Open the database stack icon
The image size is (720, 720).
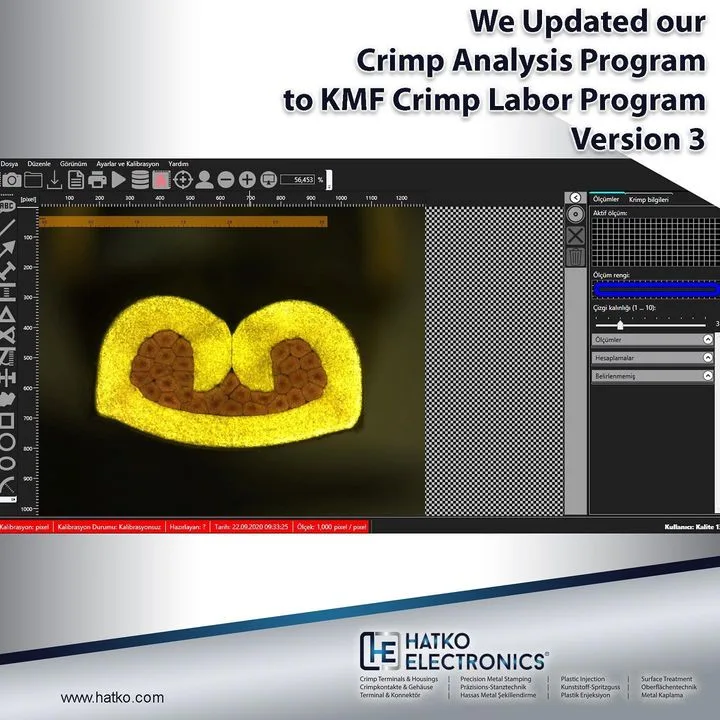140,180
